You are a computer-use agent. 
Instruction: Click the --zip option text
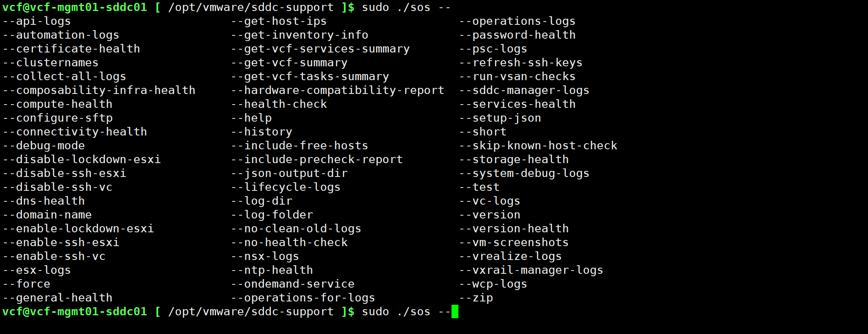476,298
